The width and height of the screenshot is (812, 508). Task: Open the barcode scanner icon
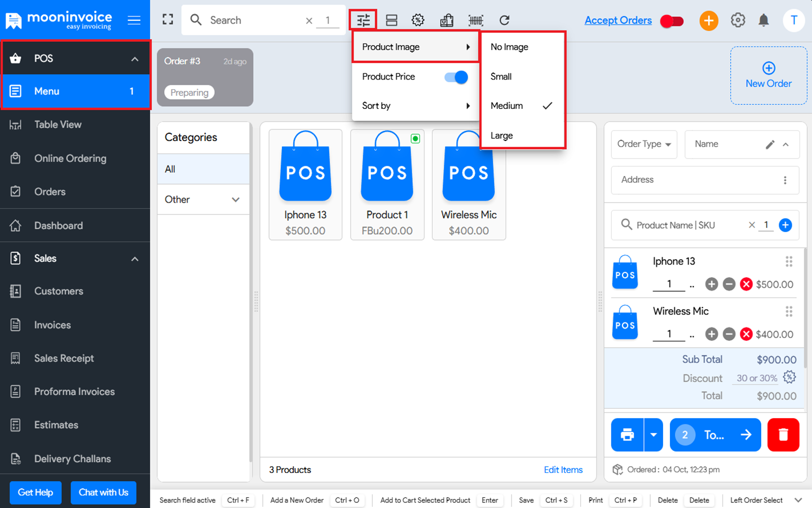coord(475,20)
